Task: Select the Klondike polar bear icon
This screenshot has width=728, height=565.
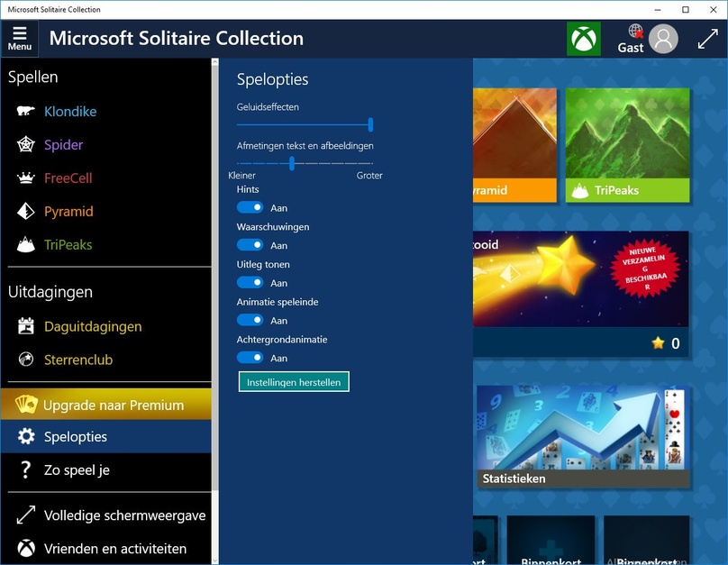Action: pos(26,111)
